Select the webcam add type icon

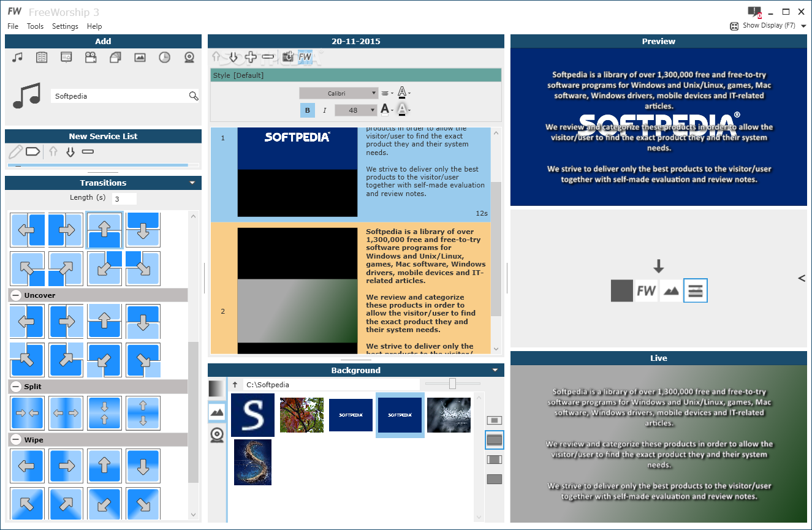(x=189, y=57)
